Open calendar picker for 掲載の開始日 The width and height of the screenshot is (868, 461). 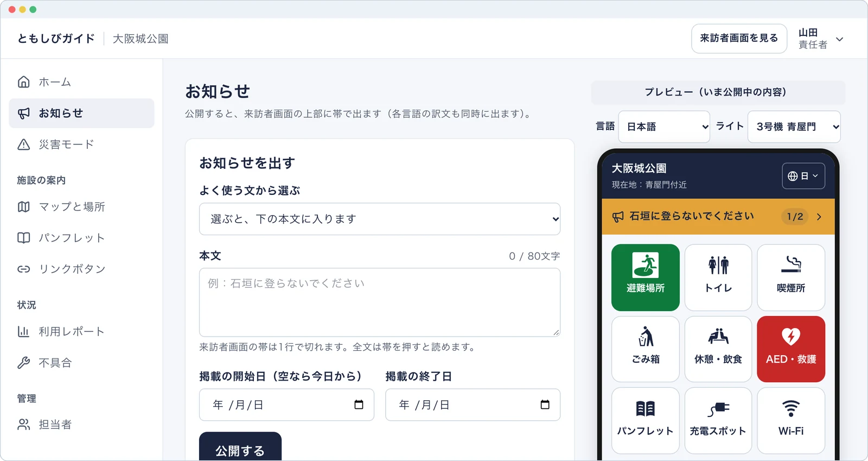tap(359, 405)
